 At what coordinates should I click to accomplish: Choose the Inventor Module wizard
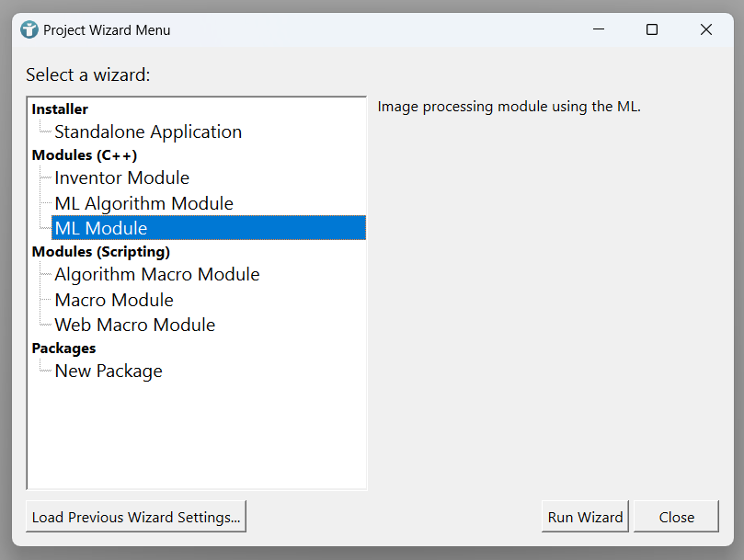pos(121,178)
